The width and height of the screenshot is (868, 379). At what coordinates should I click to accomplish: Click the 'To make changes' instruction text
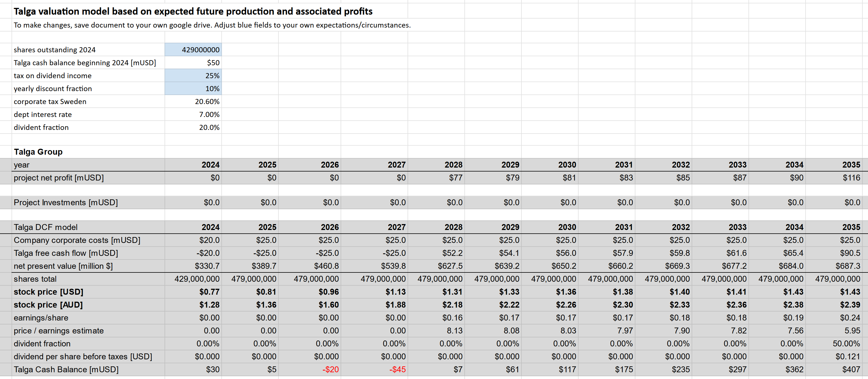[x=212, y=25]
